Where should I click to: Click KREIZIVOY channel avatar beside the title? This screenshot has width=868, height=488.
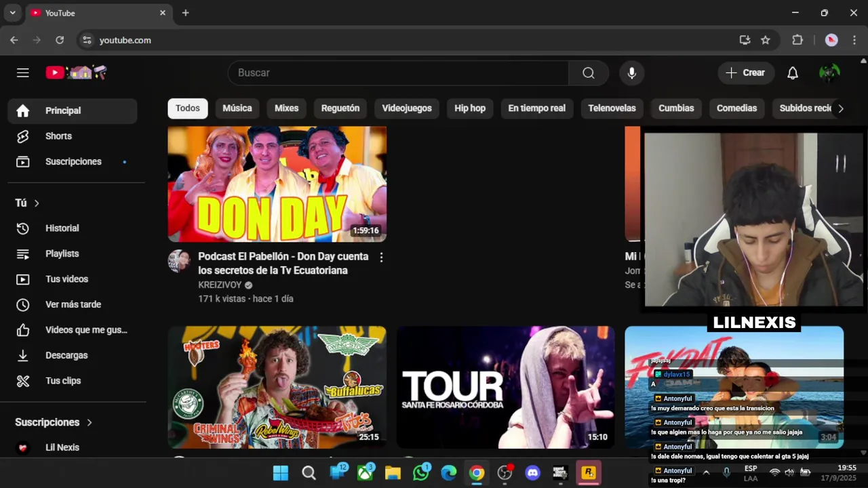pos(180,261)
